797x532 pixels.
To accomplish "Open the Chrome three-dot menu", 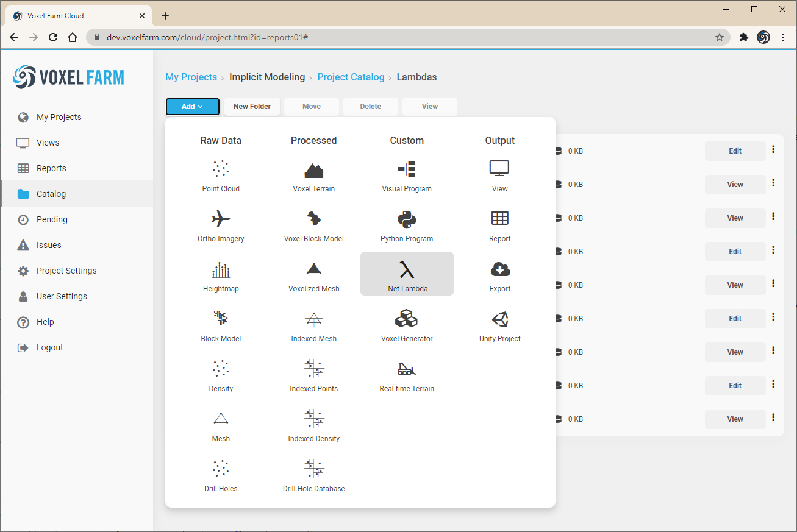I will coord(783,37).
